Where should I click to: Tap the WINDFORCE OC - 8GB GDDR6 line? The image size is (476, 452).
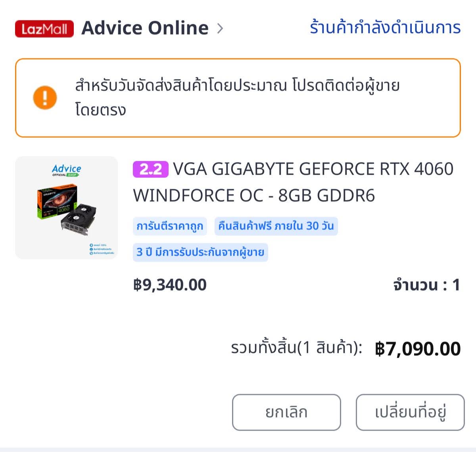[254, 196]
